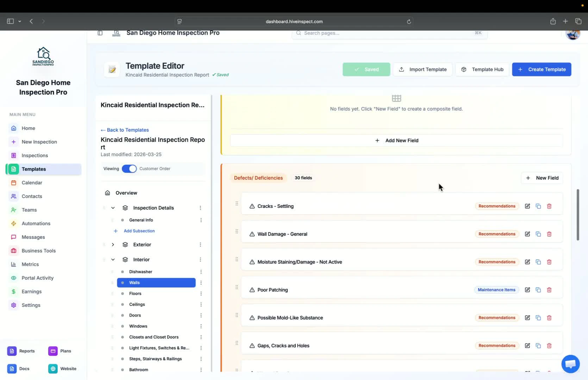588x380 pixels.
Task: Open options for the Dishwasher subsection
Action: (201, 272)
